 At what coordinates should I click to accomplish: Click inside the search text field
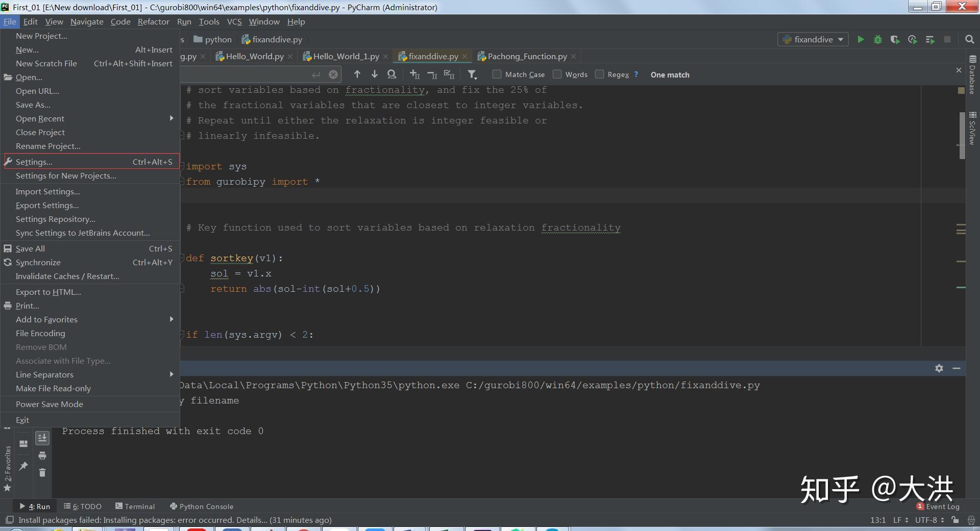click(245, 74)
